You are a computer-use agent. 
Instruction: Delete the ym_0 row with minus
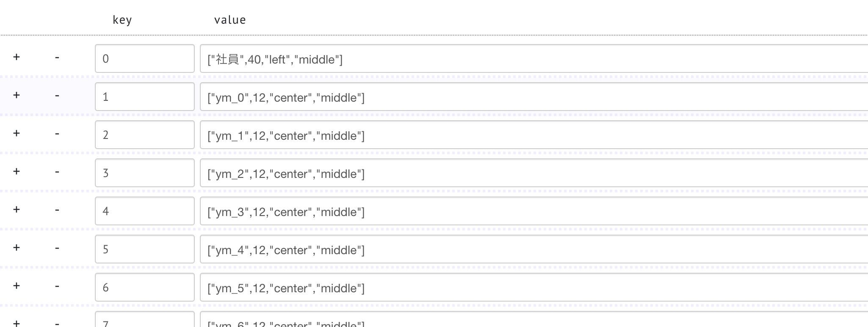[x=57, y=96]
